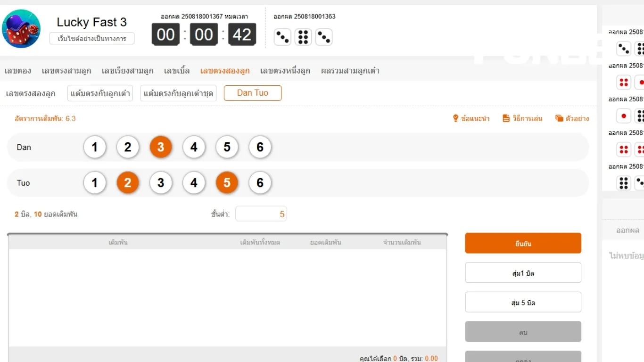Click first dice of result 250818001363
The height and width of the screenshot is (362, 644).
[x=282, y=37]
